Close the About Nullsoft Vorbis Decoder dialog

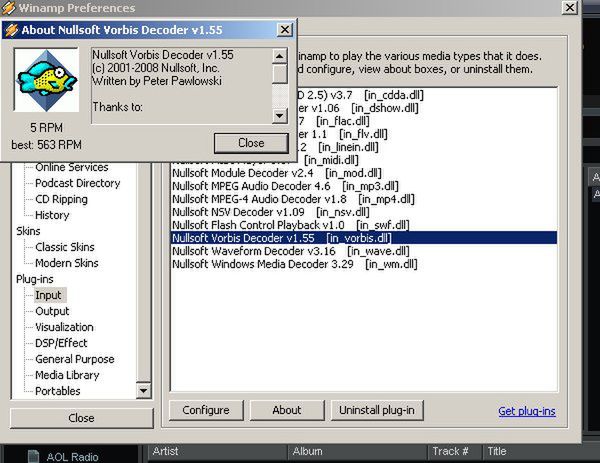point(285,29)
